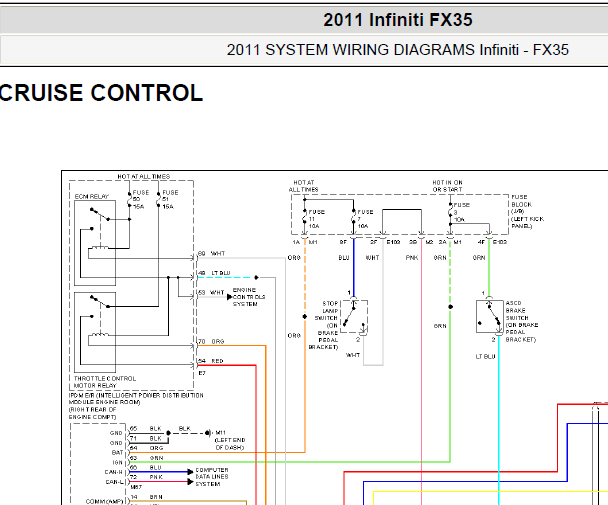Click the 'ECM RELAY' label

pos(92,197)
